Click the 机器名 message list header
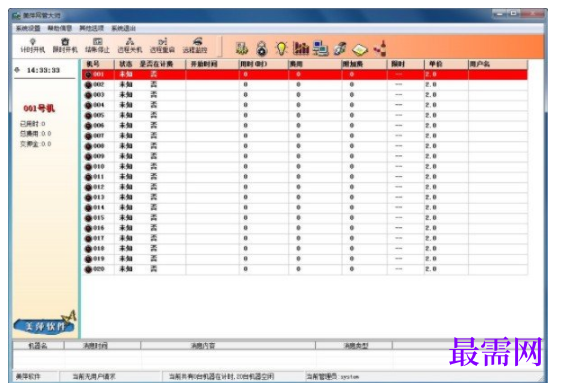Screen dimensions: 561x383 38,345
